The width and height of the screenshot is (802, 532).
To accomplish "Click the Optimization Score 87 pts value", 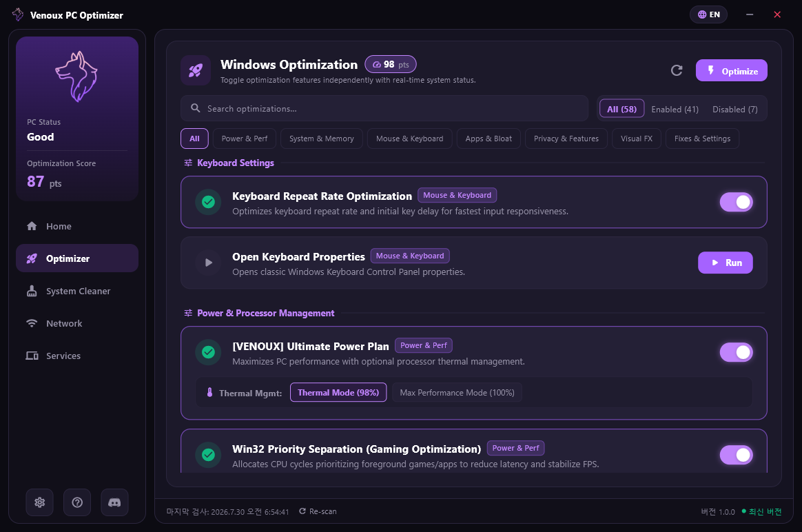I will tap(44, 182).
